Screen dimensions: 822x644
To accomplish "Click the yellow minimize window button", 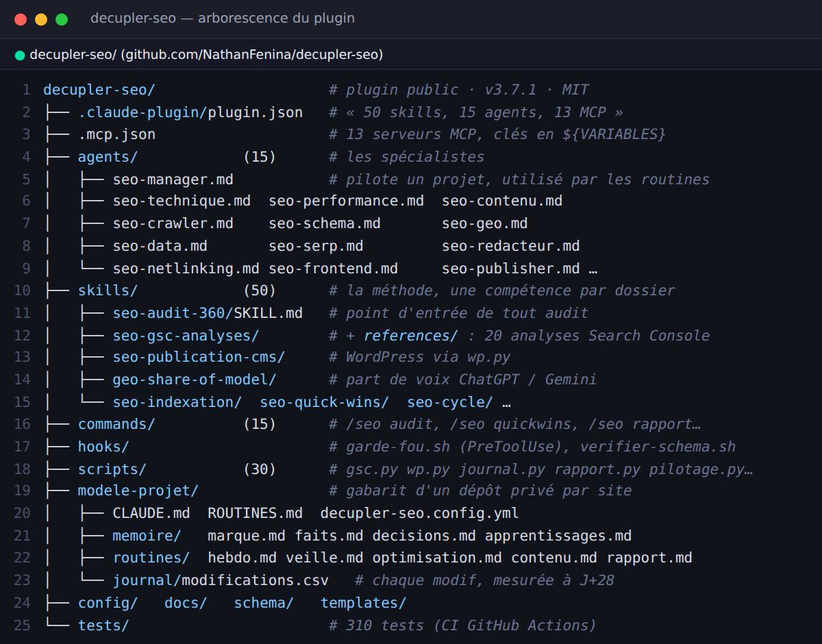I will tap(41, 19).
